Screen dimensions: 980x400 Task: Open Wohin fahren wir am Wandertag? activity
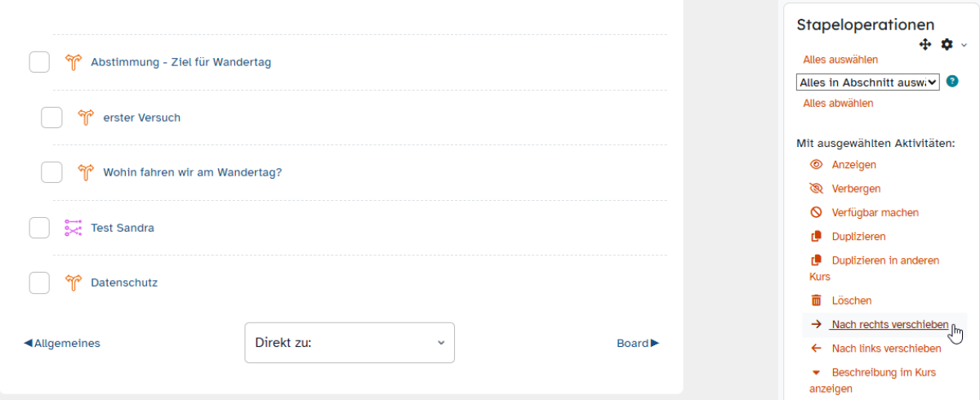tap(192, 173)
